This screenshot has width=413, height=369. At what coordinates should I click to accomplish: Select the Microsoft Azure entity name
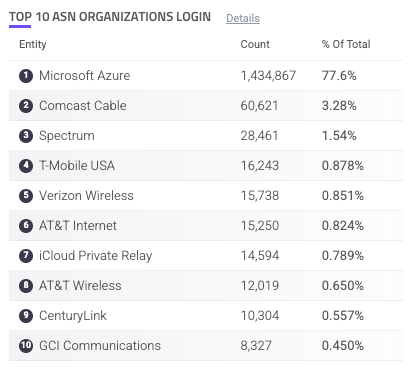pos(85,76)
